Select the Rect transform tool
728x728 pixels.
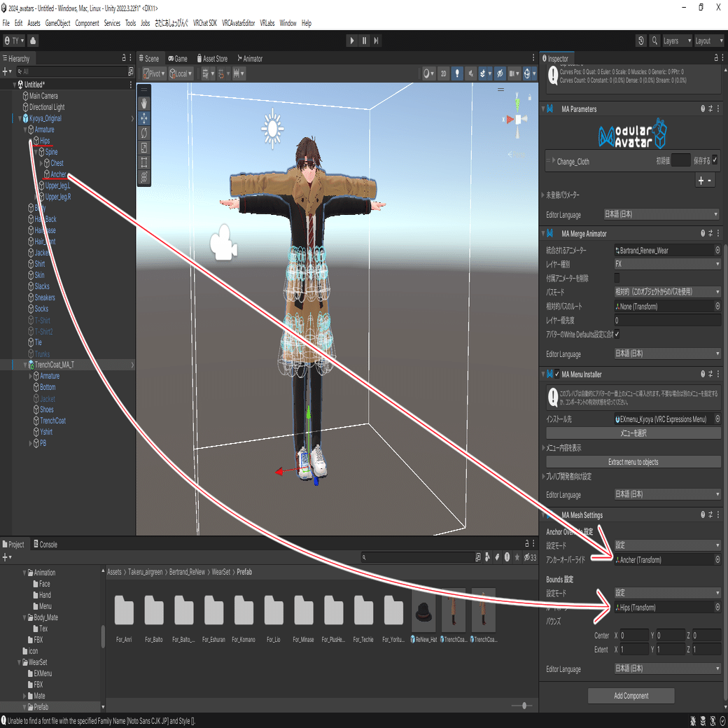point(144,162)
